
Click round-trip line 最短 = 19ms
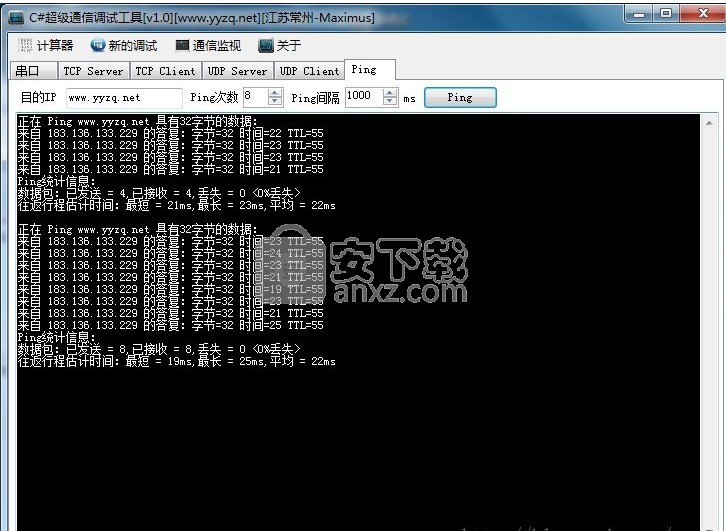click(x=176, y=361)
